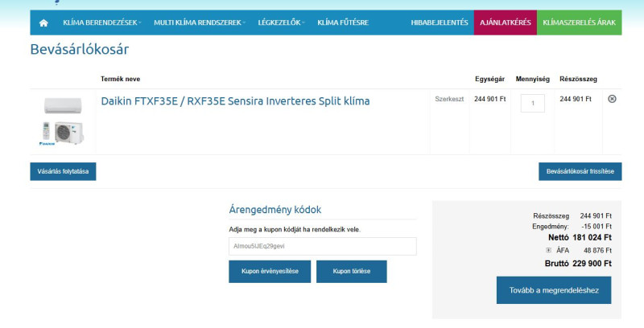
Task: Open the Multi klíma rendszerek dropdown
Action: click(x=200, y=23)
